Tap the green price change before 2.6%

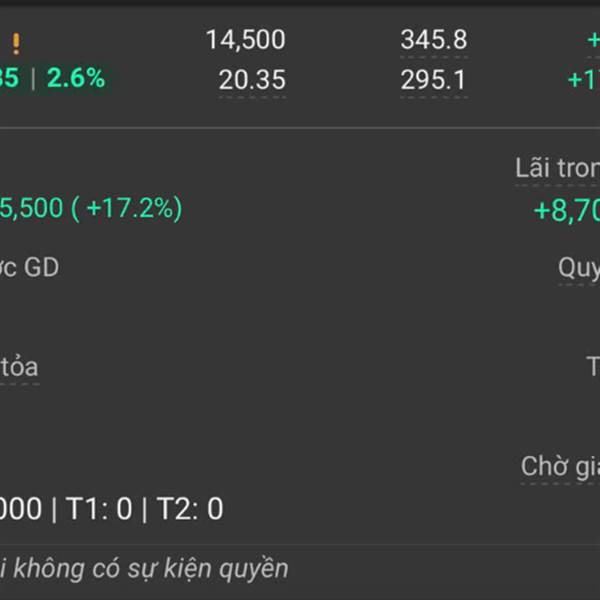[9, 78]
